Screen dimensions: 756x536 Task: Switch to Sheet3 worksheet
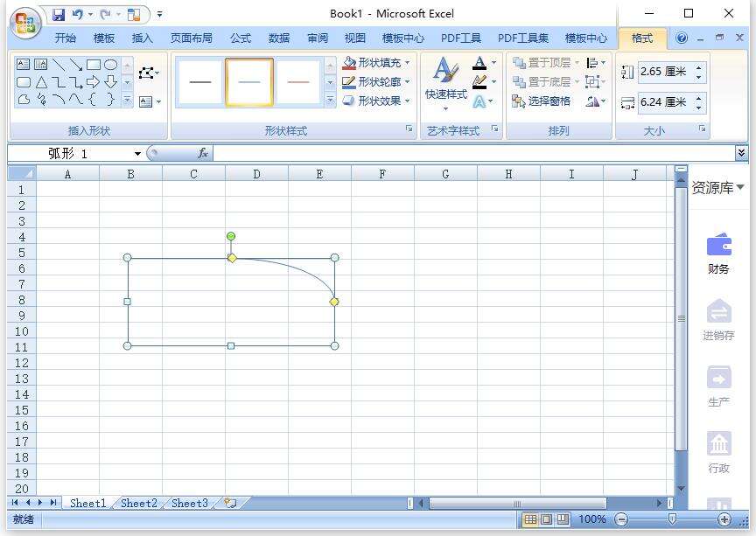click(190, 504)
